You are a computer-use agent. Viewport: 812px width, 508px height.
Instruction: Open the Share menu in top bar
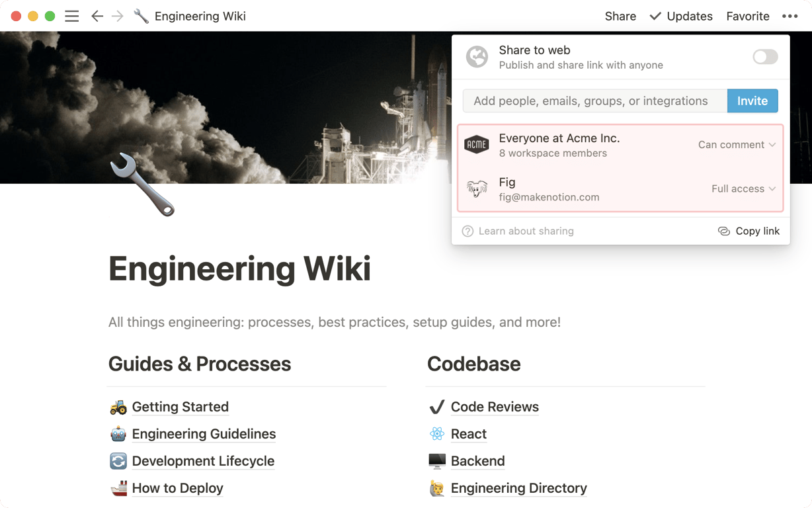point(620,17)
